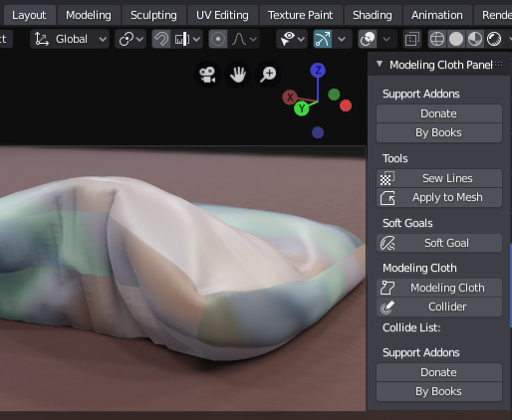Open the snap element options dropdown

(x=187, y=39)
